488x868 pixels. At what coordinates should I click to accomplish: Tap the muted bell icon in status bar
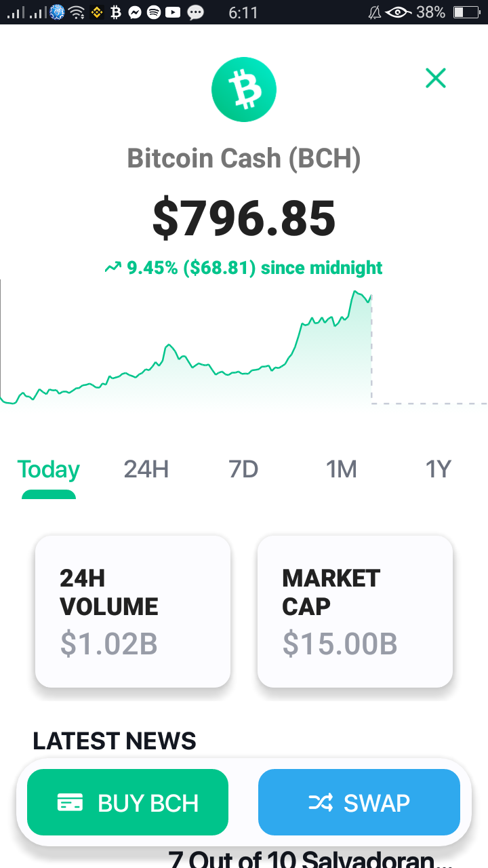[x=374, y=12]
